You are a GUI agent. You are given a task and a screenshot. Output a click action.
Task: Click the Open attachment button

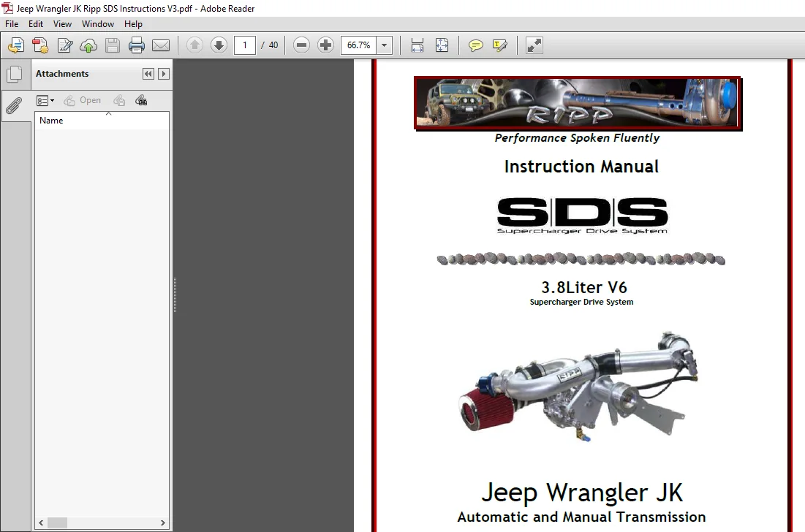pyautogui.click(x=82, y=101)
